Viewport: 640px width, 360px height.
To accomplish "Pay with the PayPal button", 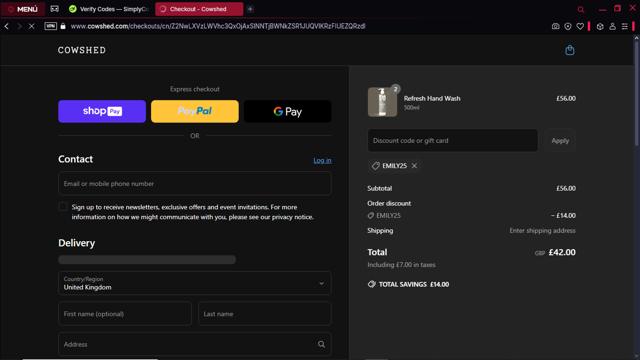I will tap(195, 111).
